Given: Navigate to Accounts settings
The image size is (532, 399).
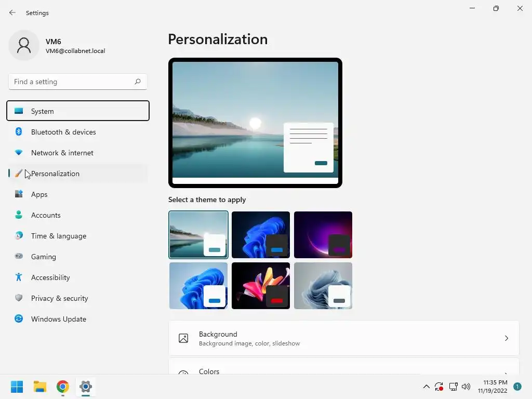Looking at the screenshot, I should pos(78,215).
